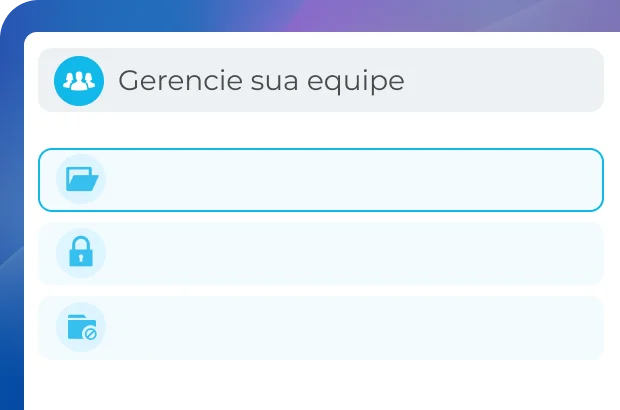Click the gray 'Gerencie sua equipe' header bar

(x=500, y=80)
